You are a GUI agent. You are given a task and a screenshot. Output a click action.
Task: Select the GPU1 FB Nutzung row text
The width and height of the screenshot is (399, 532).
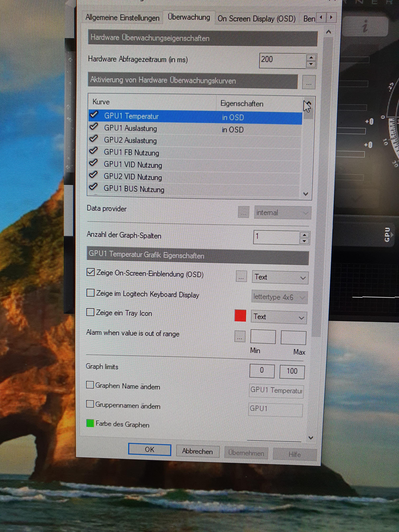click(131, 153)
